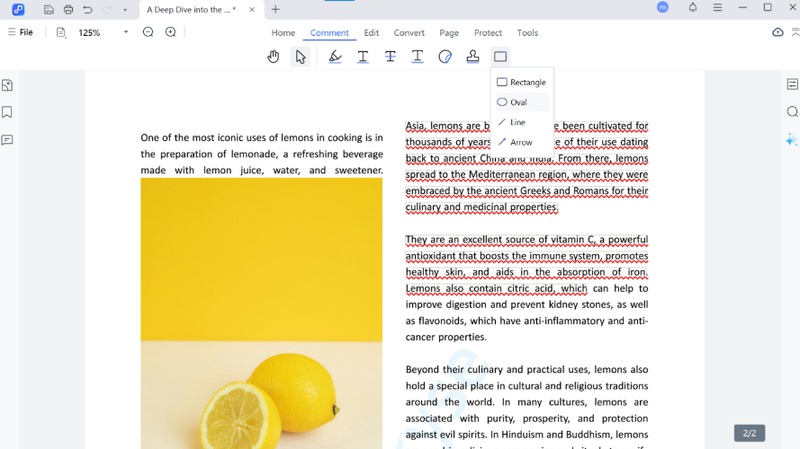Image resolution: width=800 pixels, height=449 pixels.
Task: Open the zoom level 125% dropdown
Action: [x=125, y=32]
